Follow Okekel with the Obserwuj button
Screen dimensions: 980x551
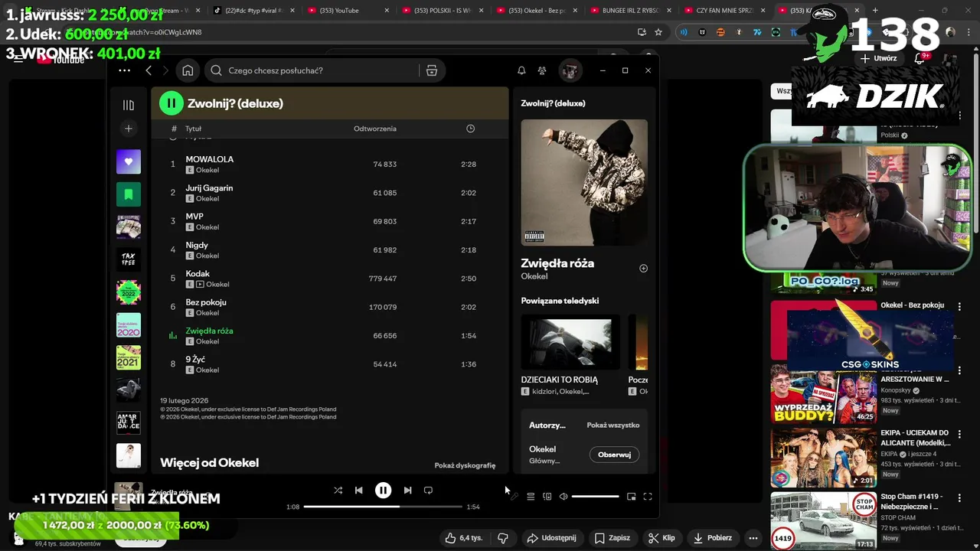614,455
